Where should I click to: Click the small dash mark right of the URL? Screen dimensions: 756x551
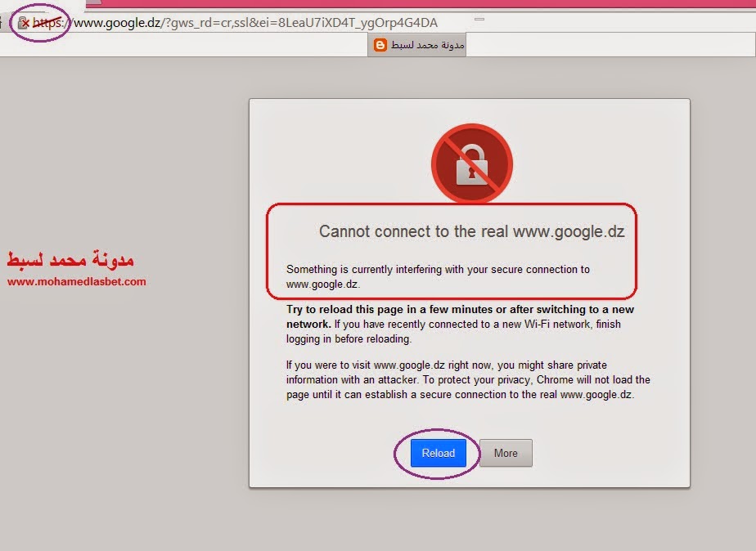tap(479, 20)
